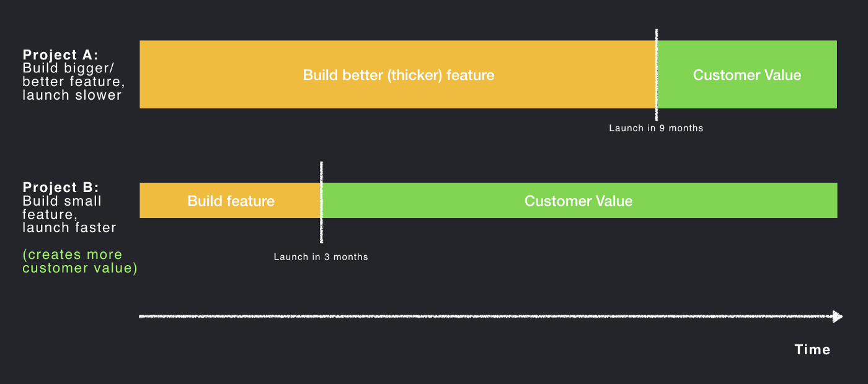
Task: Click the "Build feature" text label
Action: pos(231,201)
